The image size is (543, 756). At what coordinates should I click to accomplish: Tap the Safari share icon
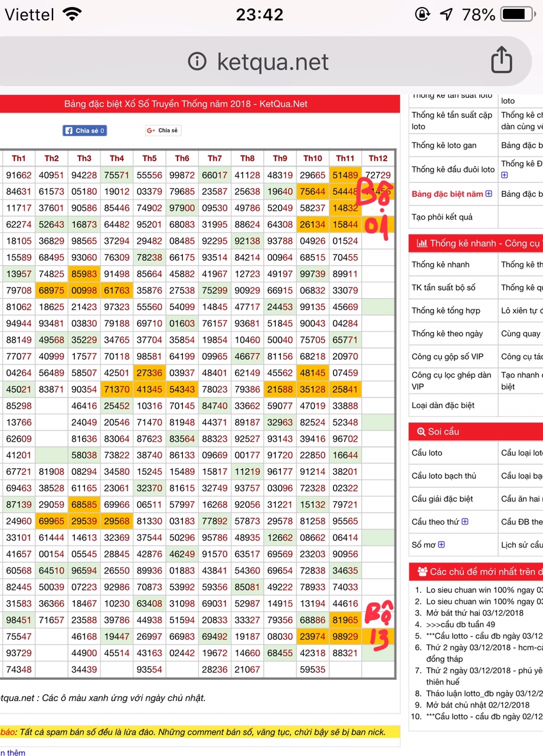[x=501, y=61]
